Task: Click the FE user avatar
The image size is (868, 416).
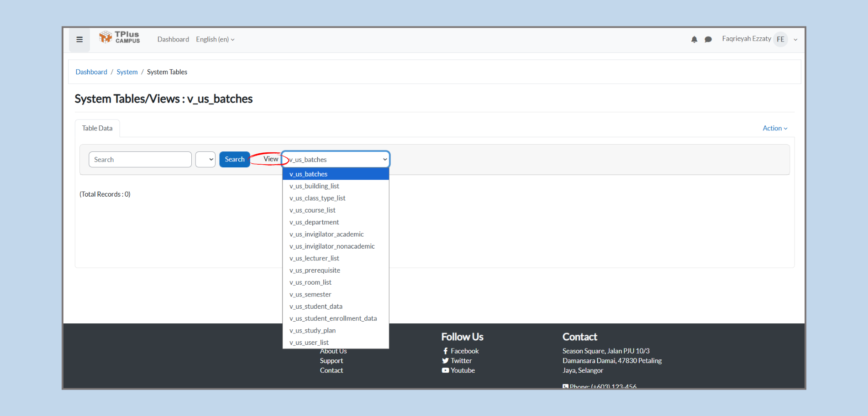Action: [780, 39]
